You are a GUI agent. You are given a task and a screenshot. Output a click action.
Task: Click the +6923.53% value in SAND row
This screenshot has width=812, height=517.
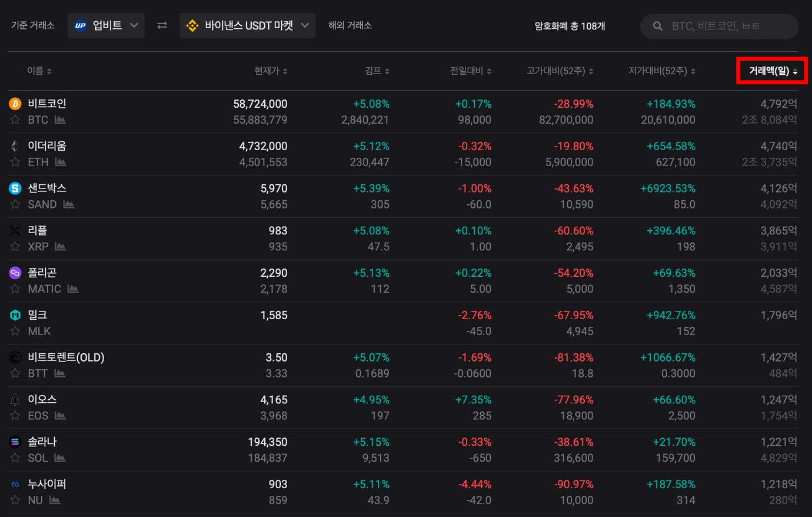[668, 188]
